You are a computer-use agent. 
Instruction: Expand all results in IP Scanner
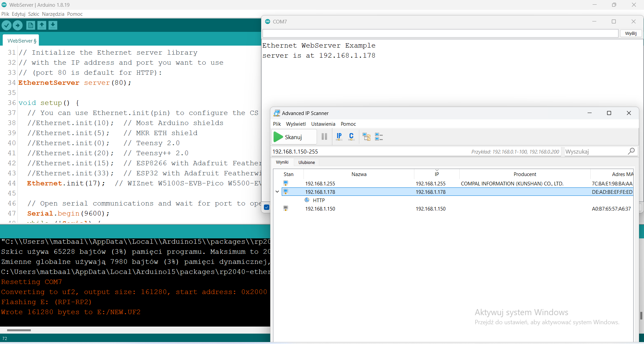[x=367, y=136]
